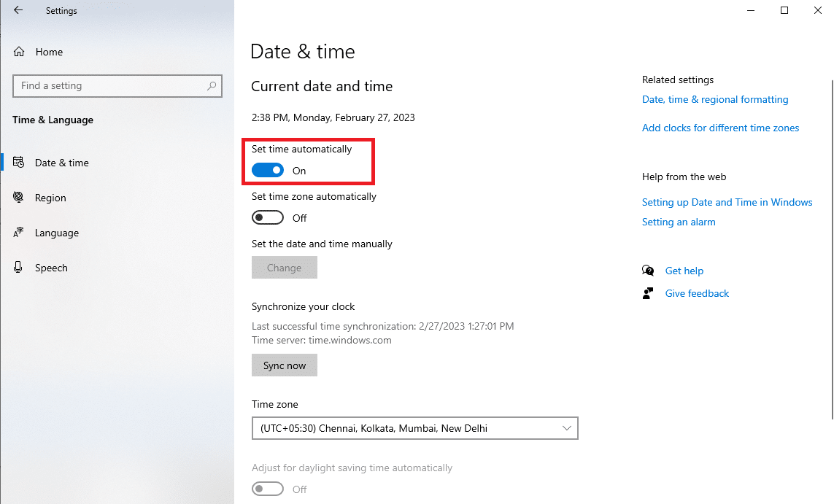Click the magnifier icon in search box
Image resolution: width=834 pixels, height=504 pixels.
(x=212, y=85)
